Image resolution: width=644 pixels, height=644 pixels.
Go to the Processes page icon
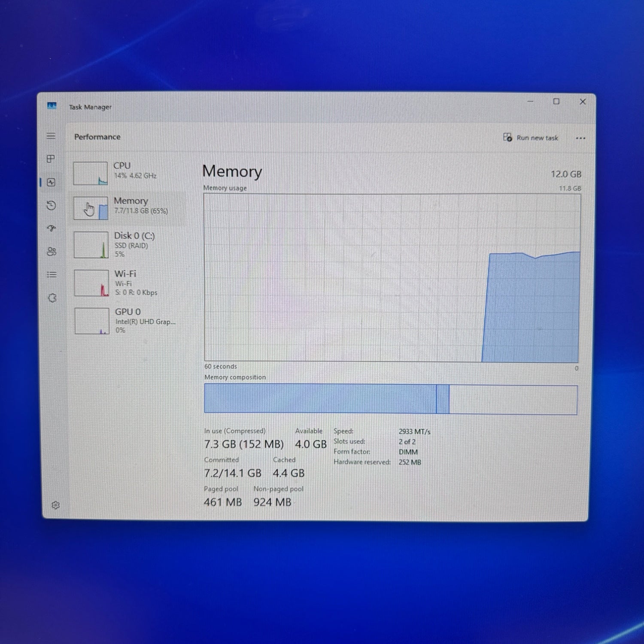coord(51,159)
